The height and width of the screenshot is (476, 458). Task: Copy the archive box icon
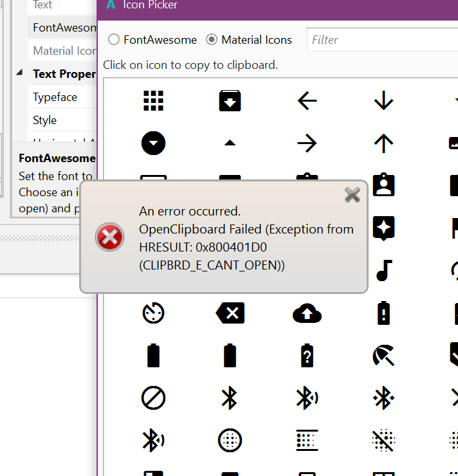point(230,100)
